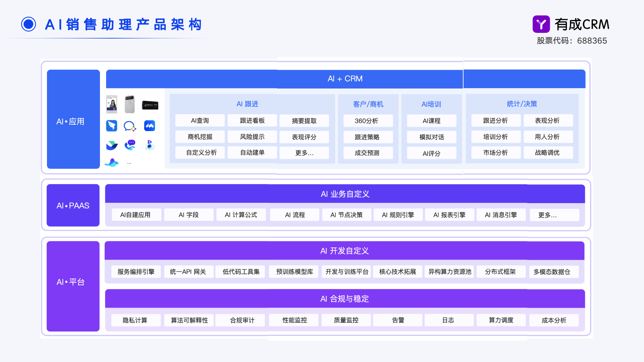Click the AI 合规与稳定 header bar
This screenshot has height=362, width=644.
(345, 299)
